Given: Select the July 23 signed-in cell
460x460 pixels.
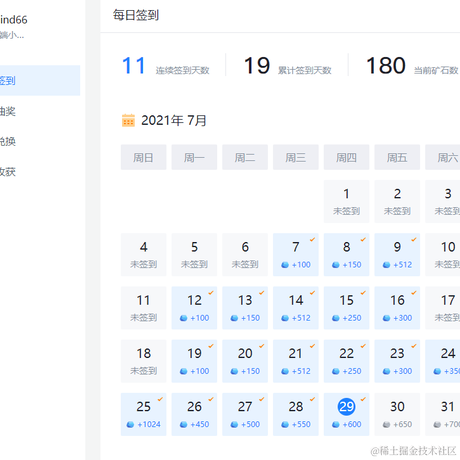Looking at the screenshot, I should click(x=397, y=361).
